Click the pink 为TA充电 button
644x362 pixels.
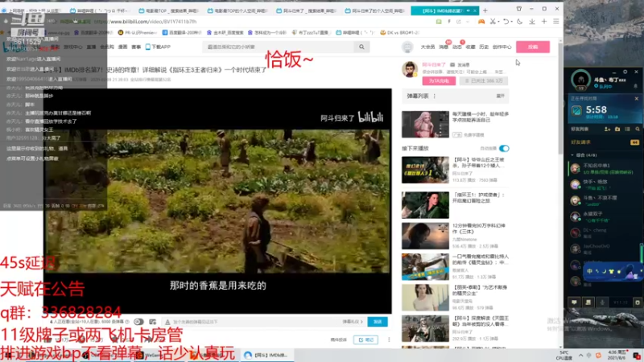coord(439,81)
